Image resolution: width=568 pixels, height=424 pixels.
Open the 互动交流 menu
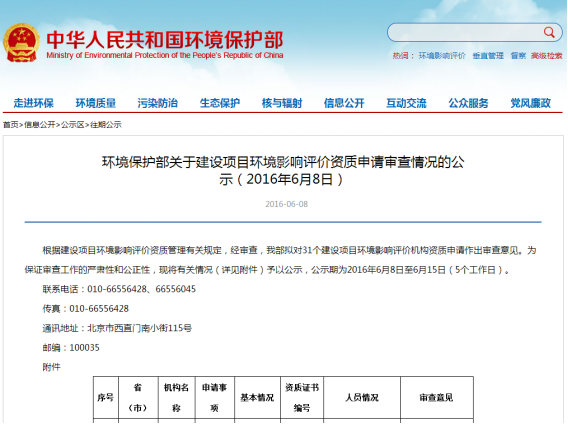click(406, 103)
